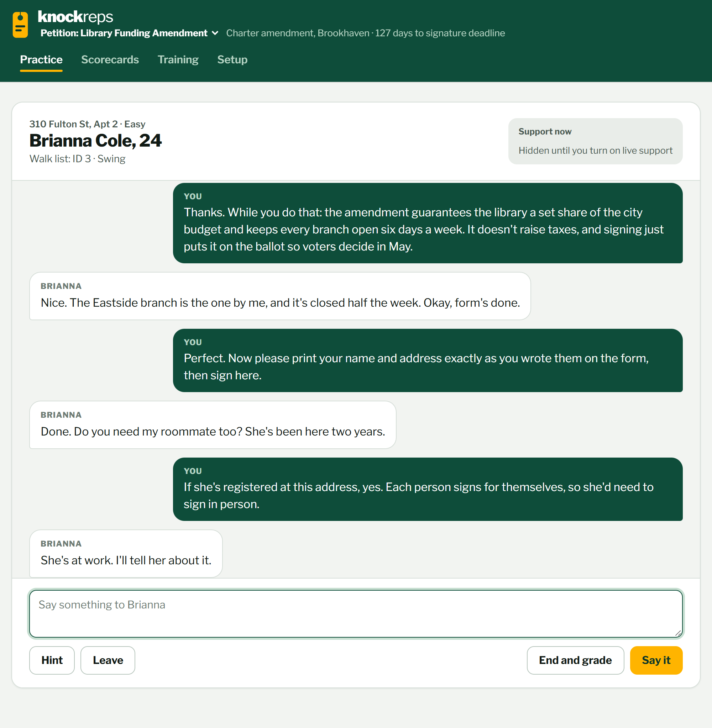Click your message about printing name and address

[x=428, y=360]
